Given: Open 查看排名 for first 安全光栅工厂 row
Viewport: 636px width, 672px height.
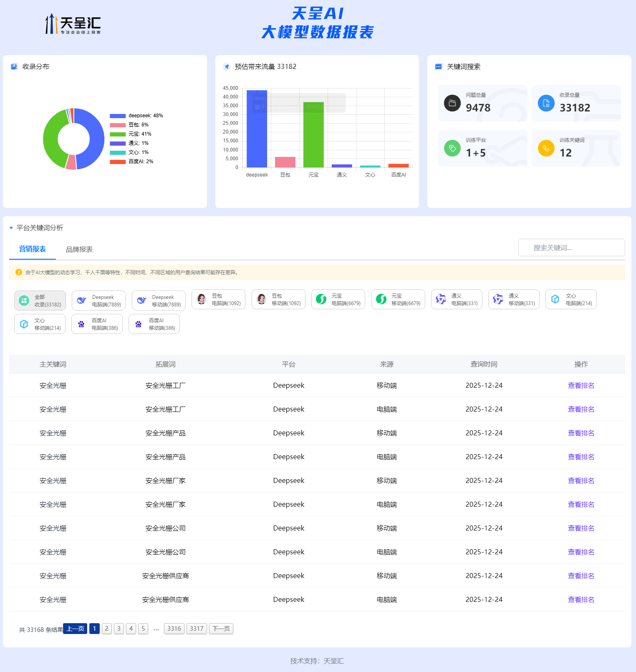Looking at the screenshot, I should 581,385.
